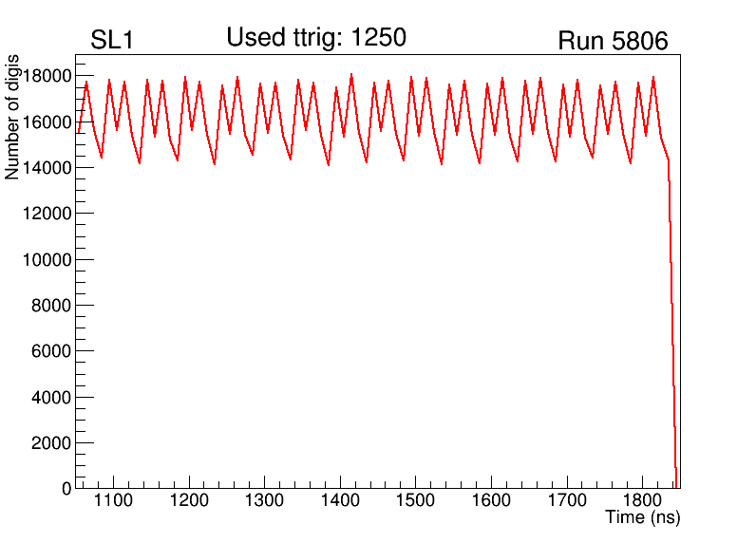Select the 1500 x-axis tick label
The height and width of the screenshot is (543, 756).
click(x=415, y=502)
